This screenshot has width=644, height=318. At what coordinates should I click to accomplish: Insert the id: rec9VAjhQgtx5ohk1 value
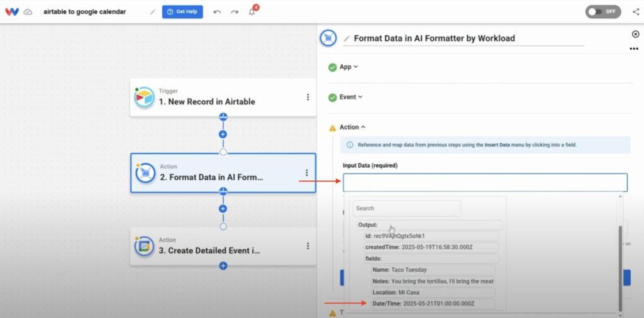(431, 236)
